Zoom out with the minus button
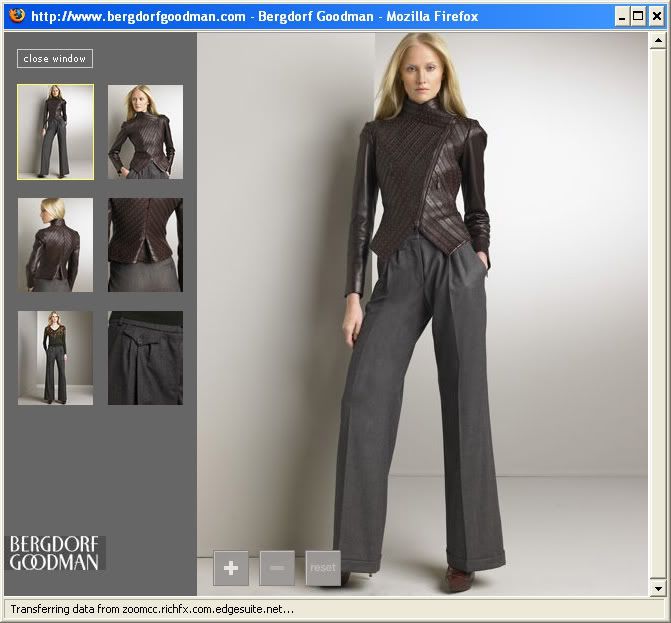Image resolution: width=671 pixels, height=623 pixels. coord(277,568)
